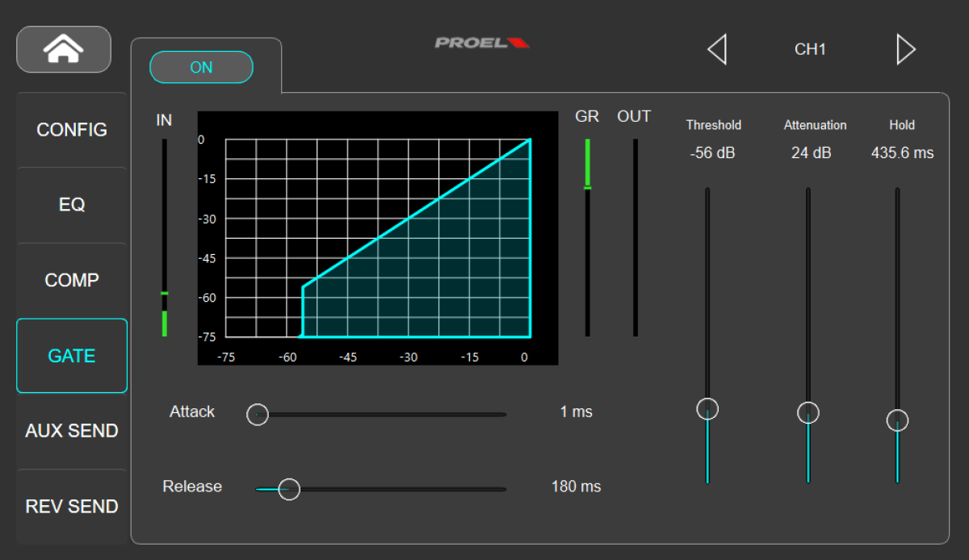The width and height of the screenshot is (969, 560).
Task: Select the GATE tab
Action: [x=72, y=356]
